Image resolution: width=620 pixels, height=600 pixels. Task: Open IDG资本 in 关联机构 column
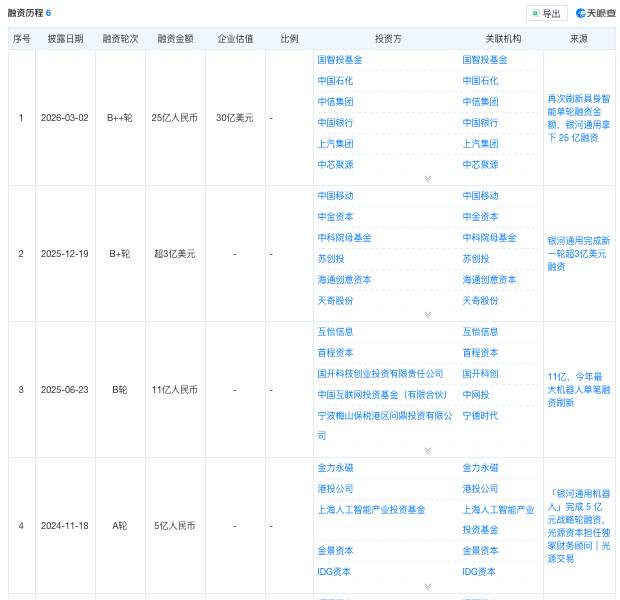(479, 572)
